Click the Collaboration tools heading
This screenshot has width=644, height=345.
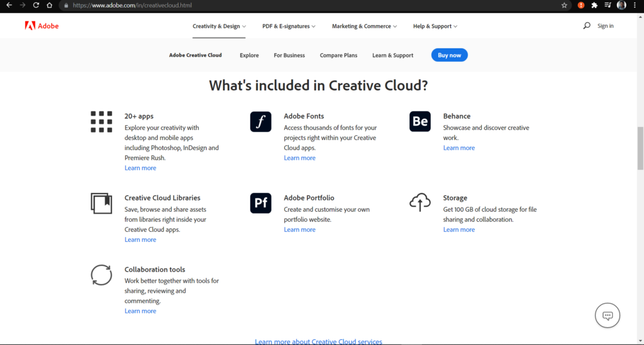(155, 270)
